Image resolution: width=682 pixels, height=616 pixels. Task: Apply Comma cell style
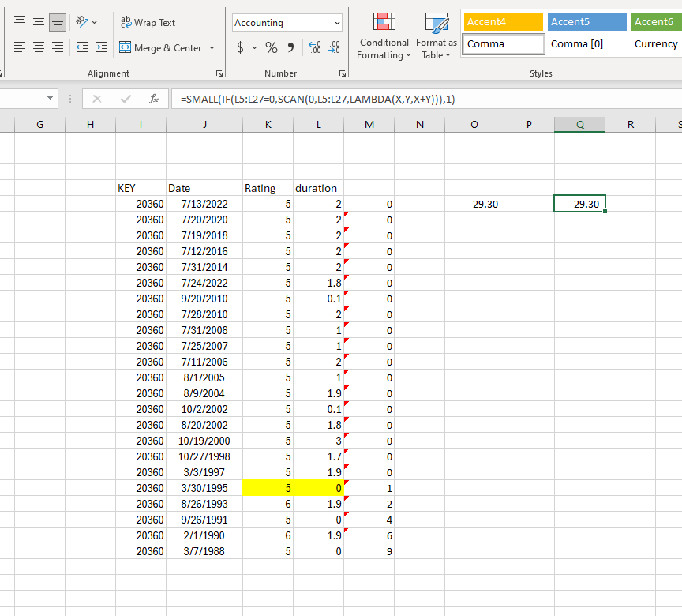tap(504, 44)
